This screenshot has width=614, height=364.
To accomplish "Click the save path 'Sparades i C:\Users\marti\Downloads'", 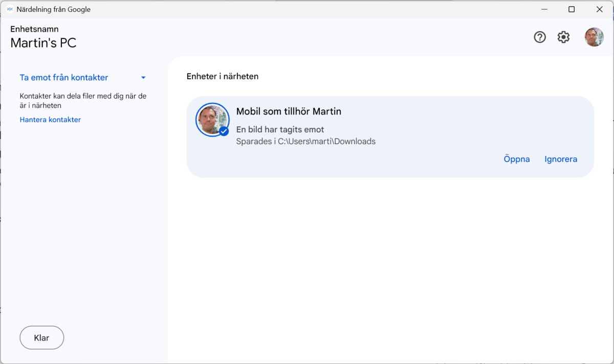I will pyautogui.click(x=306, y=142).
